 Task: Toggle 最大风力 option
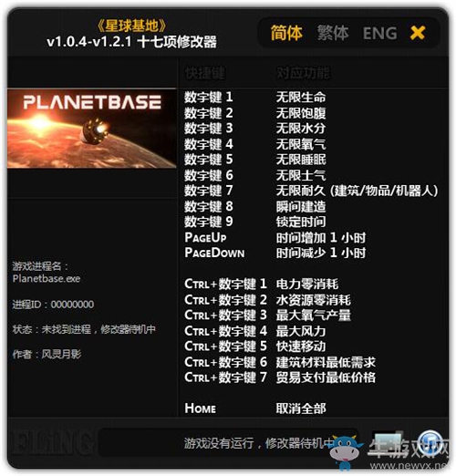pos(301,331)
